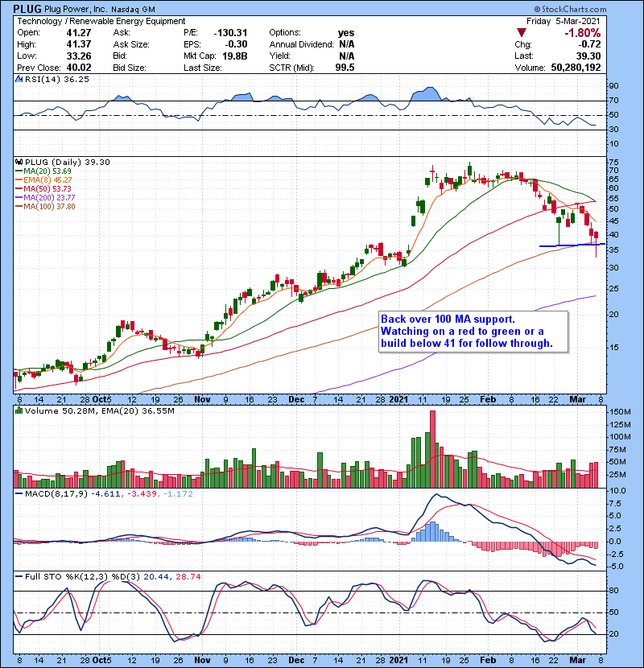644x668 pixels.
Task: Click the percent change -1.80%
Action: [x=583, y=33]
